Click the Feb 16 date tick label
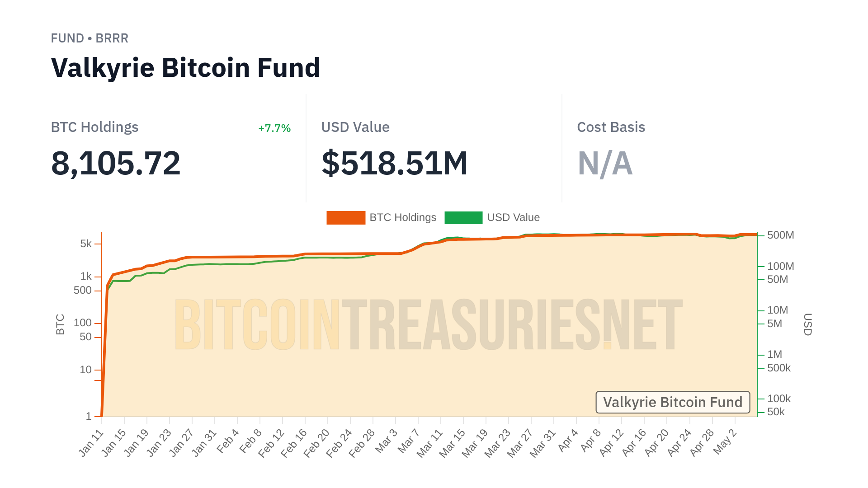The width and height of the screenshot is (868, 488). click(x=294, y=443)
